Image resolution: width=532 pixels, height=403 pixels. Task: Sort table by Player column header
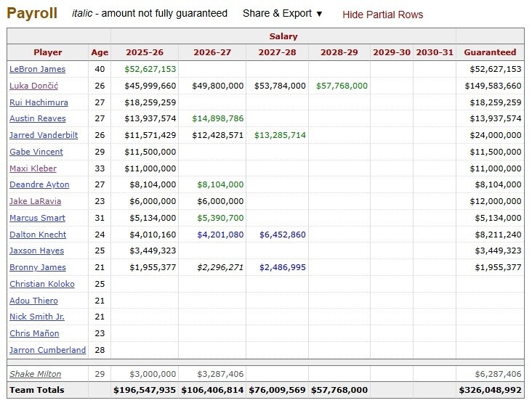coord(47,52)
